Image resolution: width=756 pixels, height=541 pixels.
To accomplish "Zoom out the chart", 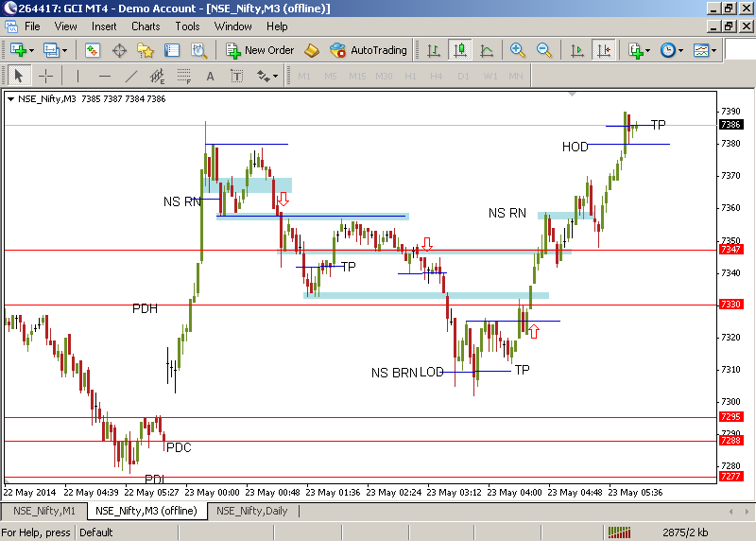I will point(544,50).
